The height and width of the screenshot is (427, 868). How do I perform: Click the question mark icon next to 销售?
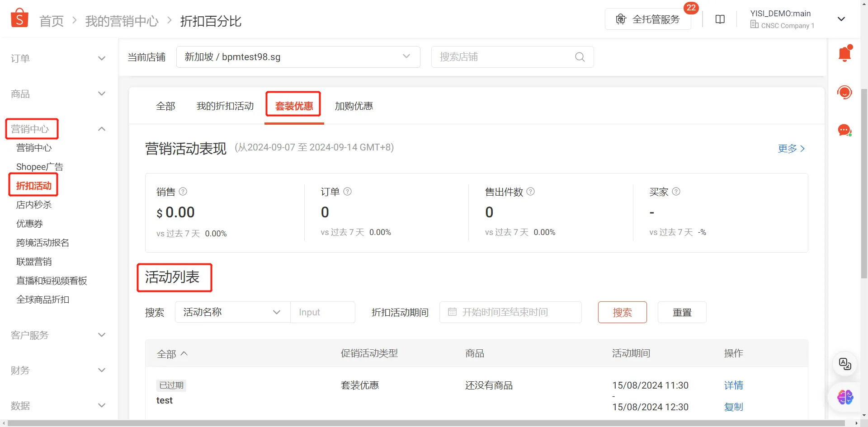click(183, 192)
